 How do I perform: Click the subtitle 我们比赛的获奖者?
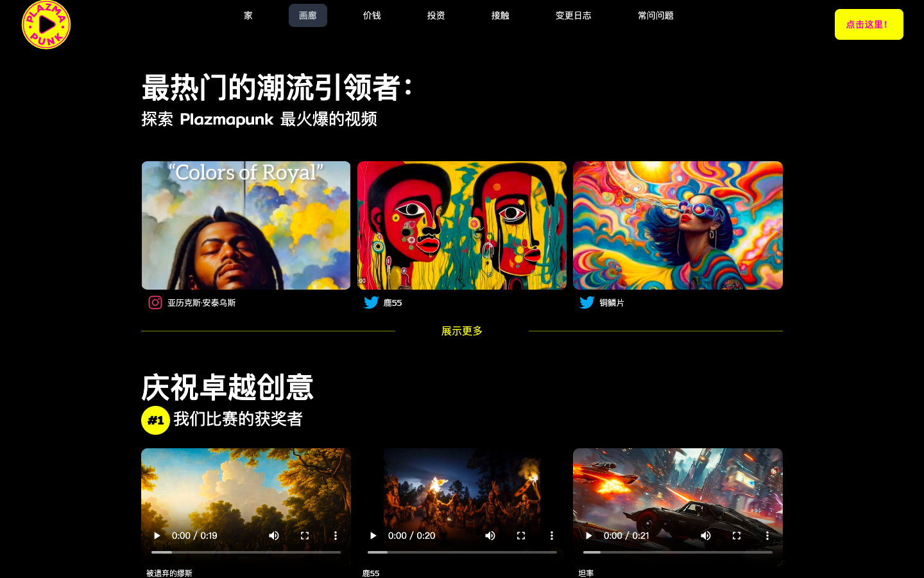[238, 419]
